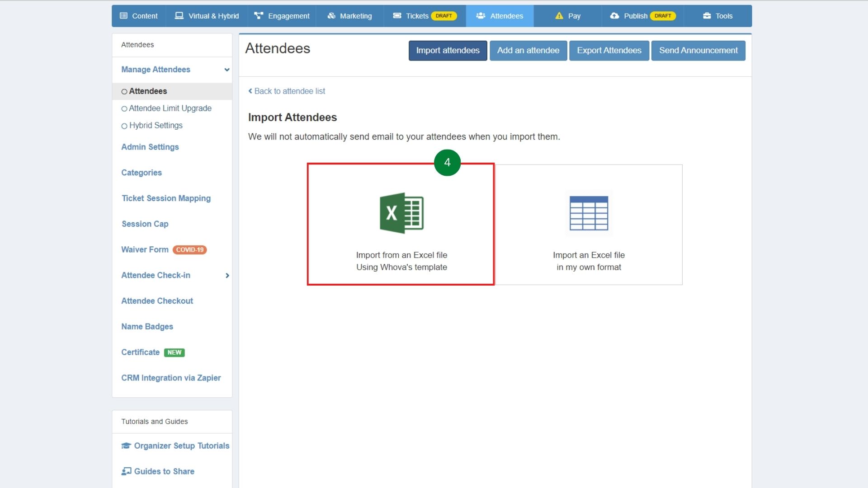868x488 pixels.
Task: Choose Import from an Excel file using Whova's template
Action: [401, 224]
